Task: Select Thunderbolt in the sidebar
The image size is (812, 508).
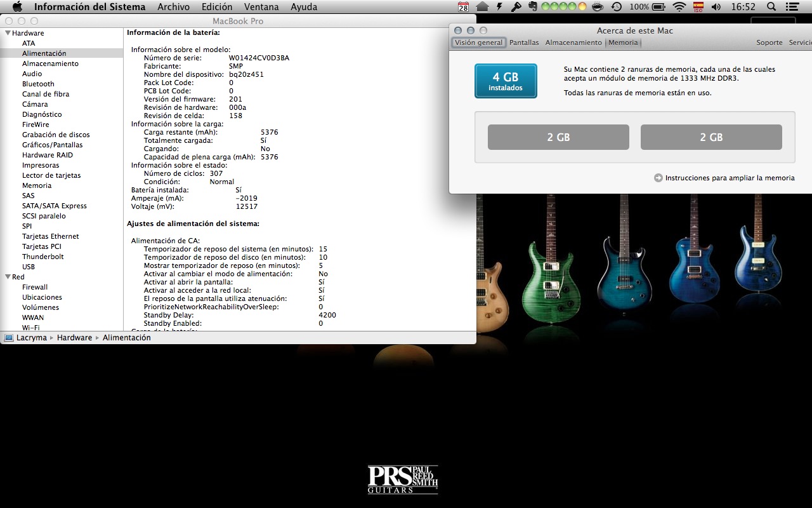Action: click(43, 257)
